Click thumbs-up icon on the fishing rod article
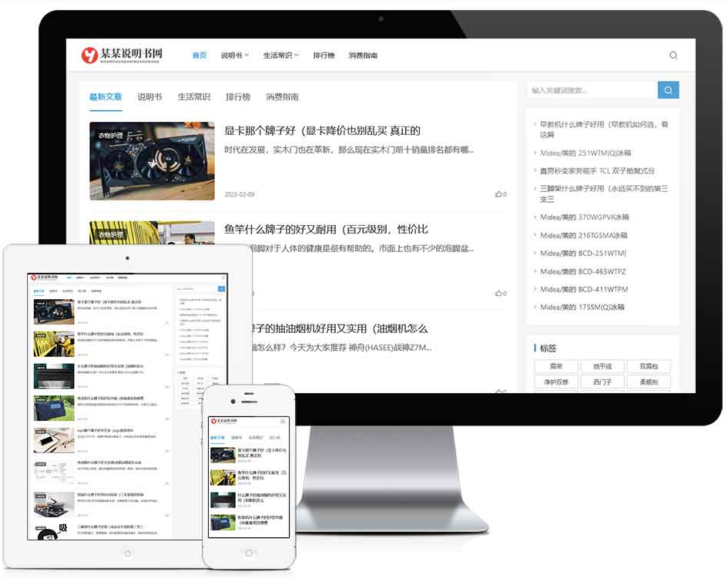Screen dimensions: 728x579 click(x=500, y=293)
